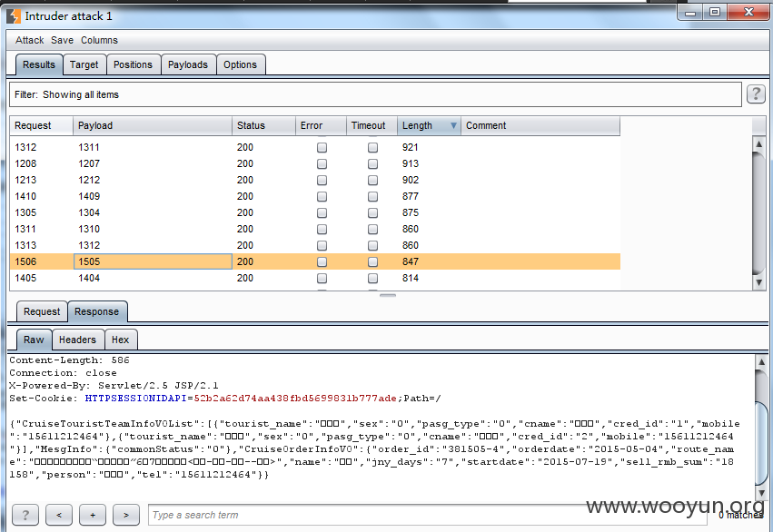Image resolution: width=773 pixels, height=532 pixels.
Task: Sort by Error column header
Action: tap(321, 125)
